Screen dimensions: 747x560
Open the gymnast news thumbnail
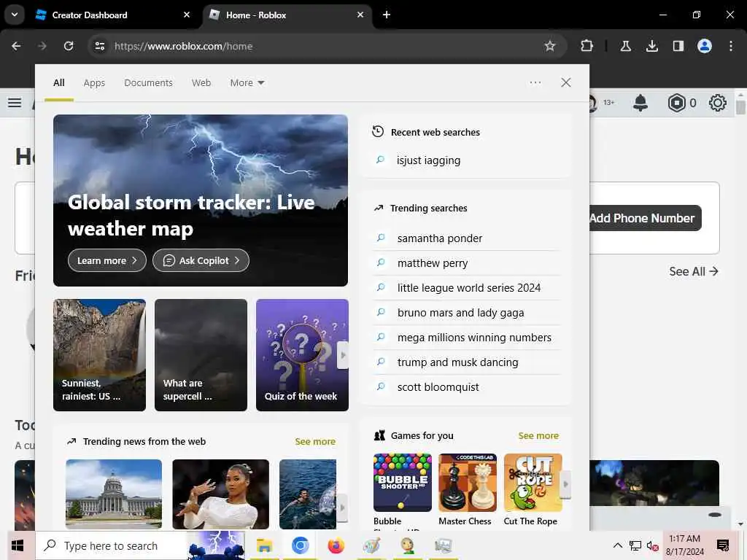(x=220, y=494)
